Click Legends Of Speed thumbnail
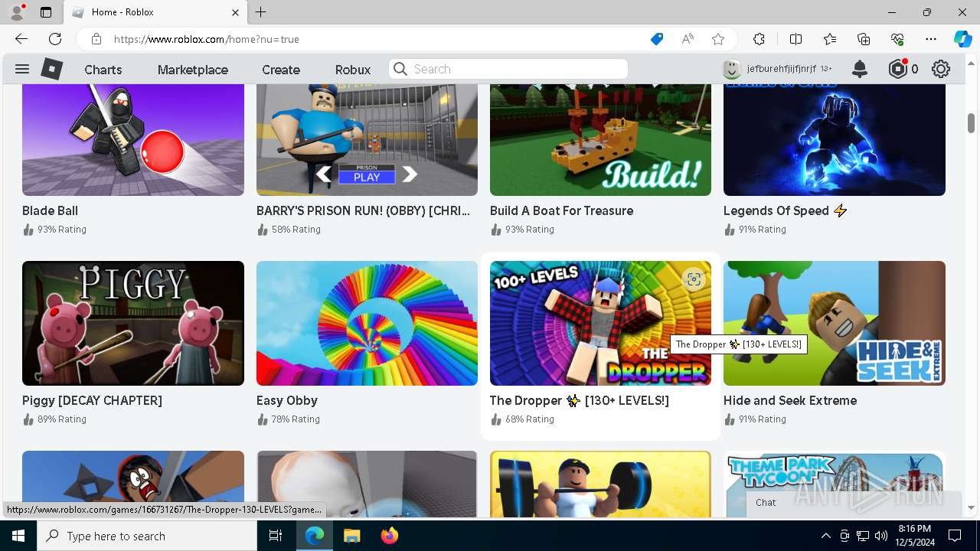 pyautogui.click(x=835, y=140)
